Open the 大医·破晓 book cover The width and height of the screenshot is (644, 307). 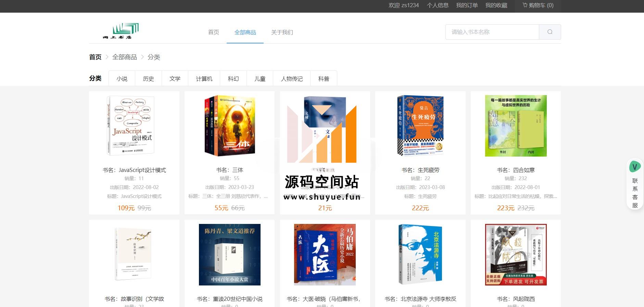pyautogui.click(x=325, y=255)
